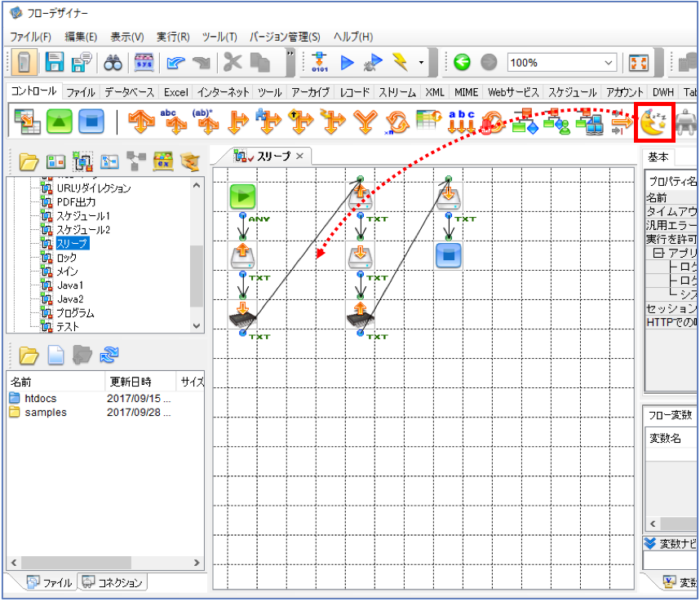Select the blue End component in palette
Screen dimensions: 700x601
pos(91,122)
